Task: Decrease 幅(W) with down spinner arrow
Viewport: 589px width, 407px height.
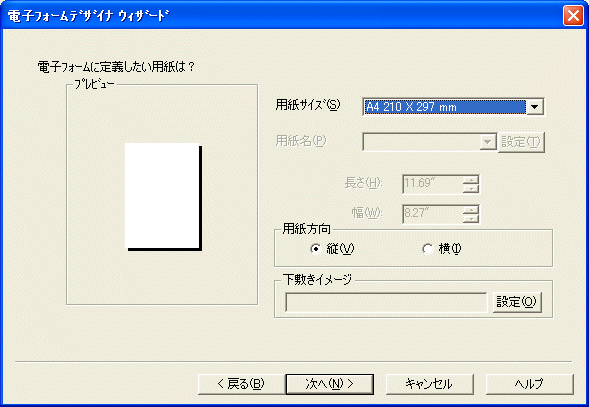Action: pos(471,218)
